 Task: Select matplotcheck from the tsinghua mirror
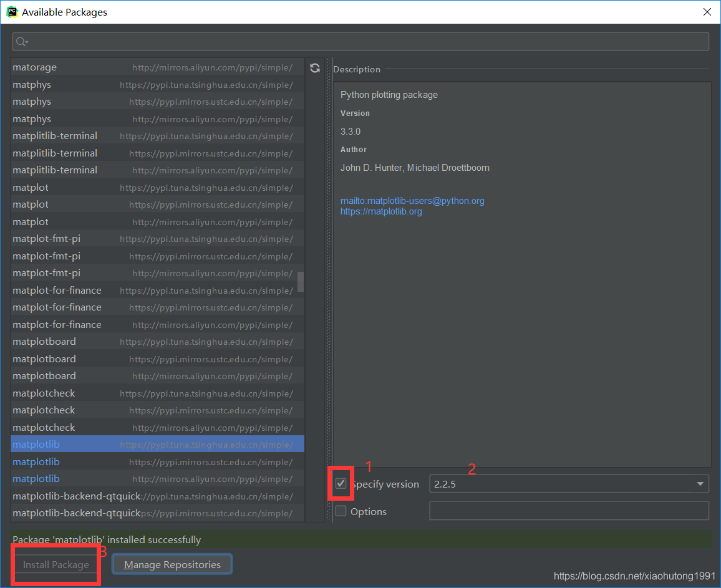click(157, 393)
